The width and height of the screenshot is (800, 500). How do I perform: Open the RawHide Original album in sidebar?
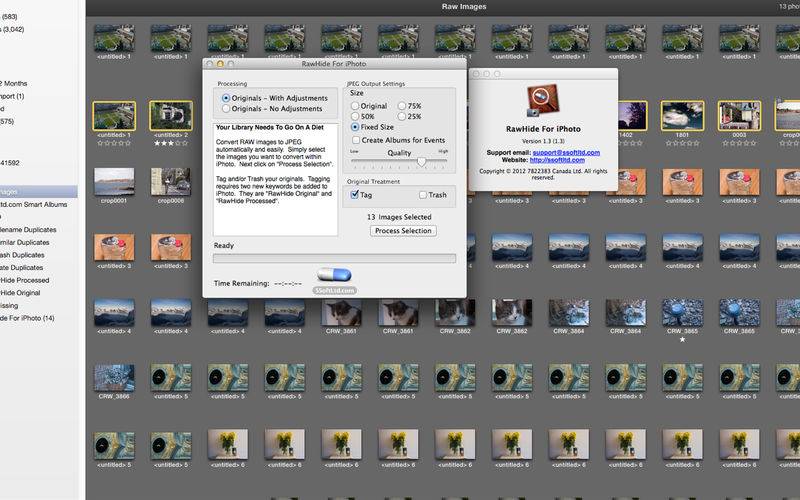20,293
